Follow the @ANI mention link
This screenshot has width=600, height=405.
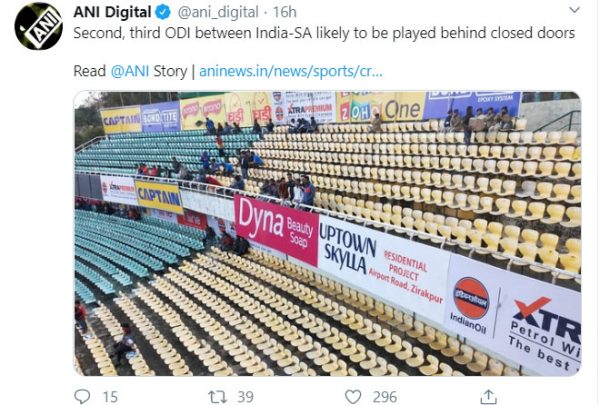pos(130,72)
